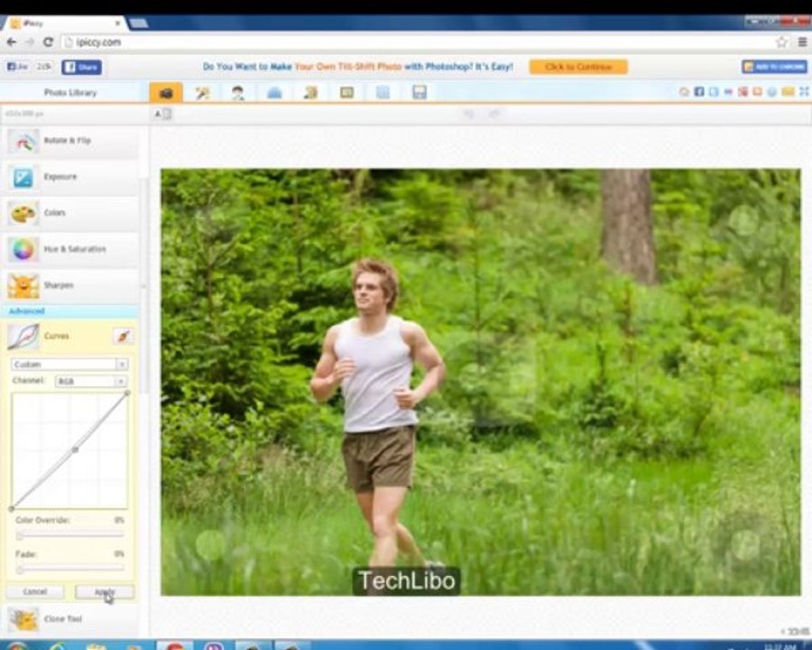Viewport: 812px width, 650px height.
Task: Open the magic wand effects tab
Action: click(202, 93)
